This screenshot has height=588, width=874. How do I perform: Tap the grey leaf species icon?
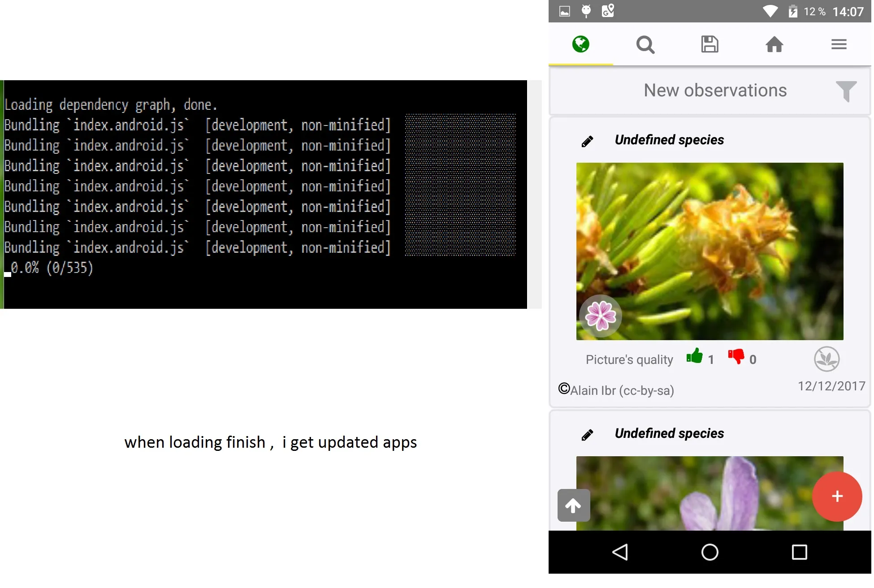826,359
